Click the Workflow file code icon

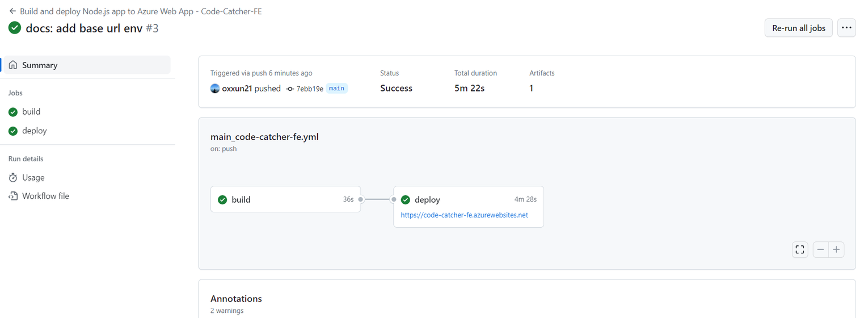13,196
